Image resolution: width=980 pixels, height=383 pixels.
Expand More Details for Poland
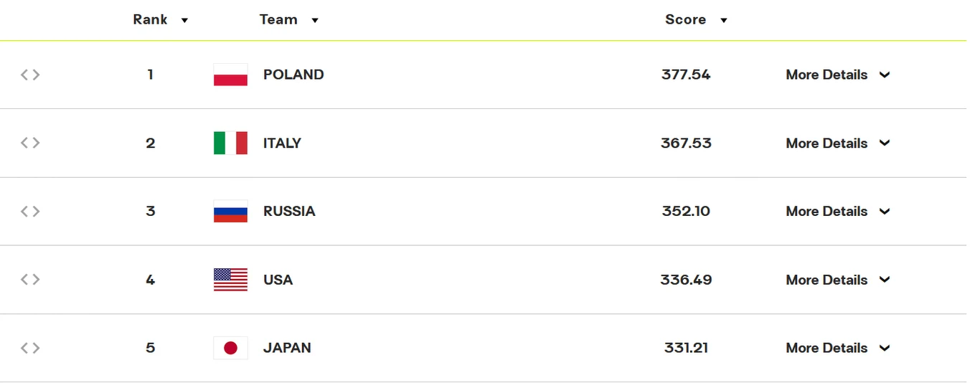pyautogui.click(x=838, y=75)
